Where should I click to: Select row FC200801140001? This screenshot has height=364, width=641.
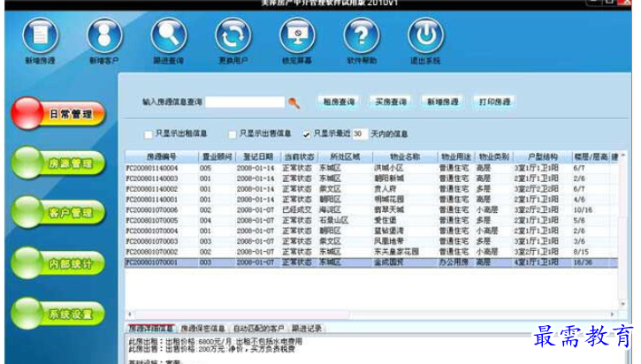coord(371,200)
